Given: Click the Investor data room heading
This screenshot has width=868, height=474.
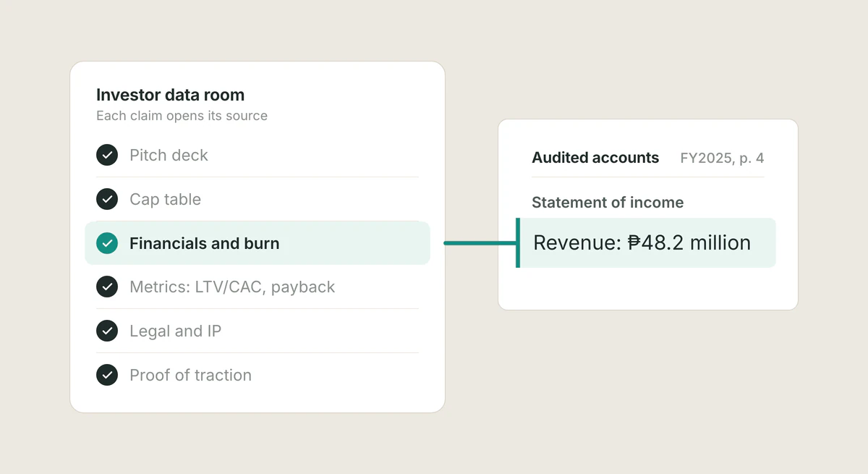Looking at the screenshot, I should click(170, 95).
